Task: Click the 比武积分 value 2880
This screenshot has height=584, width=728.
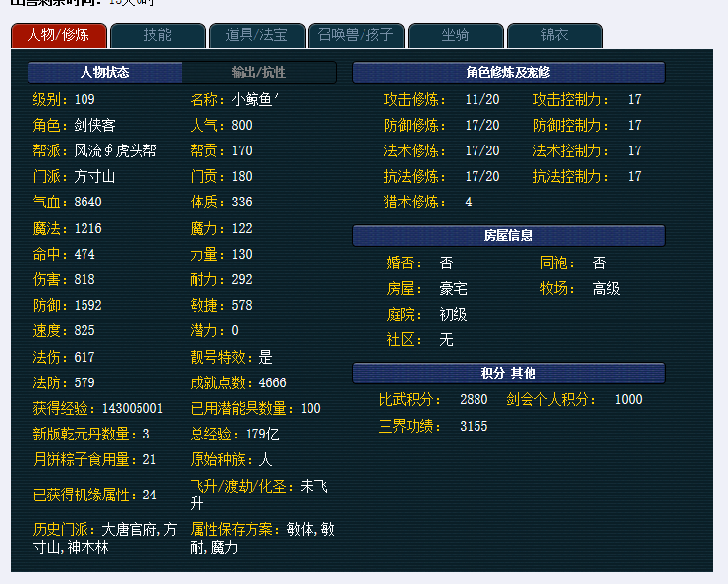Action: click(474, 400)
